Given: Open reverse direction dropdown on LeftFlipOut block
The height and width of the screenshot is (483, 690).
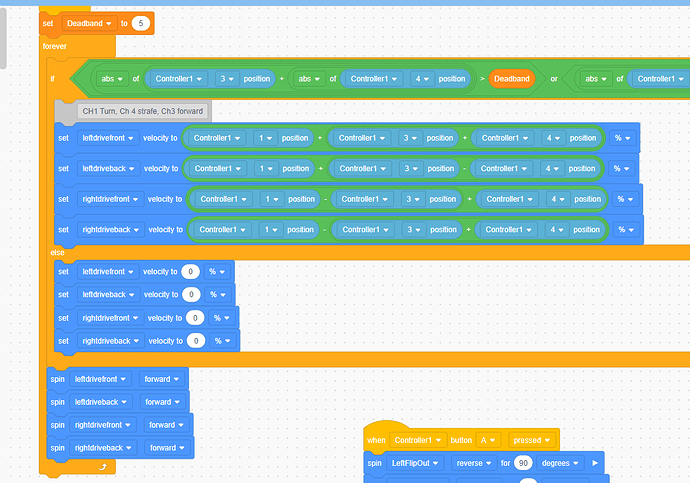Looking at the screenshot, I should (474, 463).
